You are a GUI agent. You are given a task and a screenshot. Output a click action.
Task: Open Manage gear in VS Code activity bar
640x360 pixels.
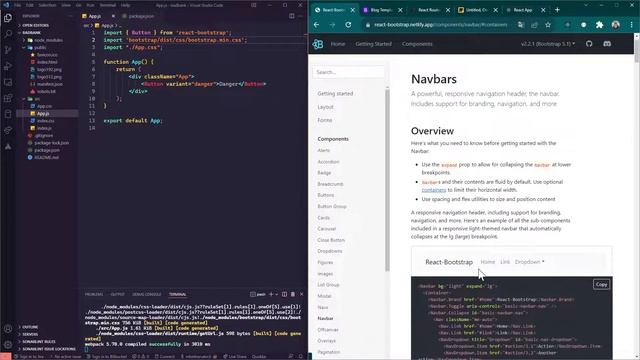pos(8,345)
